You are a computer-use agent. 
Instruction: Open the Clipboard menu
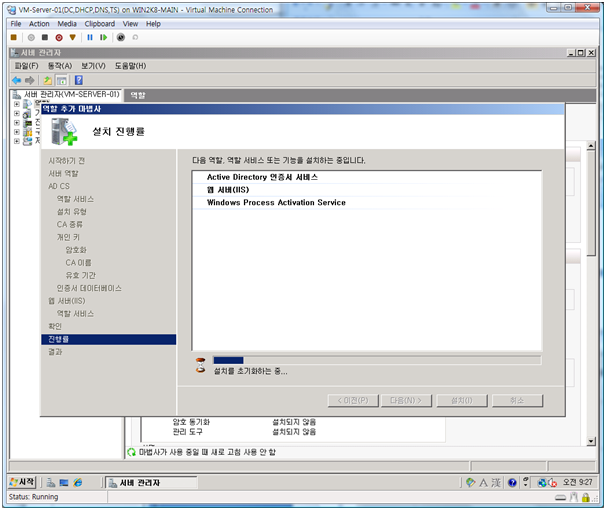(100, 24)
